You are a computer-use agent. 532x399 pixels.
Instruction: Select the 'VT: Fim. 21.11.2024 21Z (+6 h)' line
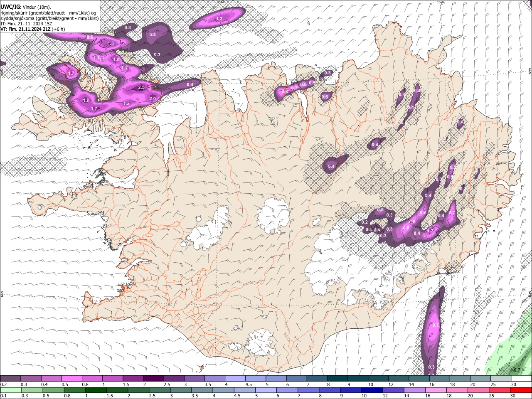pos(32,29)
